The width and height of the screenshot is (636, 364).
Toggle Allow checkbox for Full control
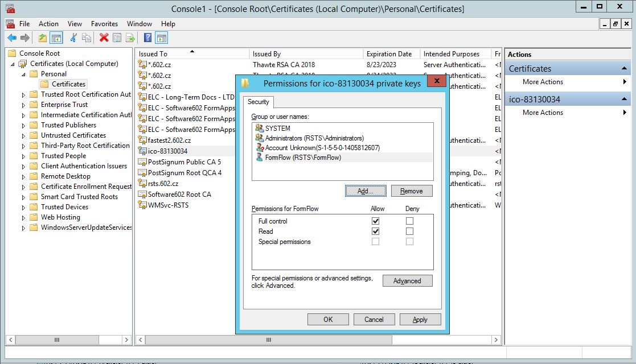[x=375, y=221]
